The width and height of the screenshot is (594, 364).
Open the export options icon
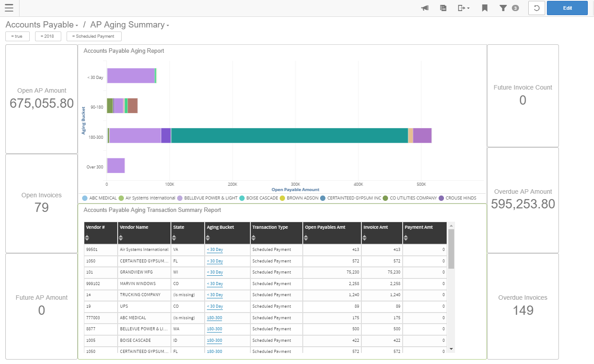point(463,8)
